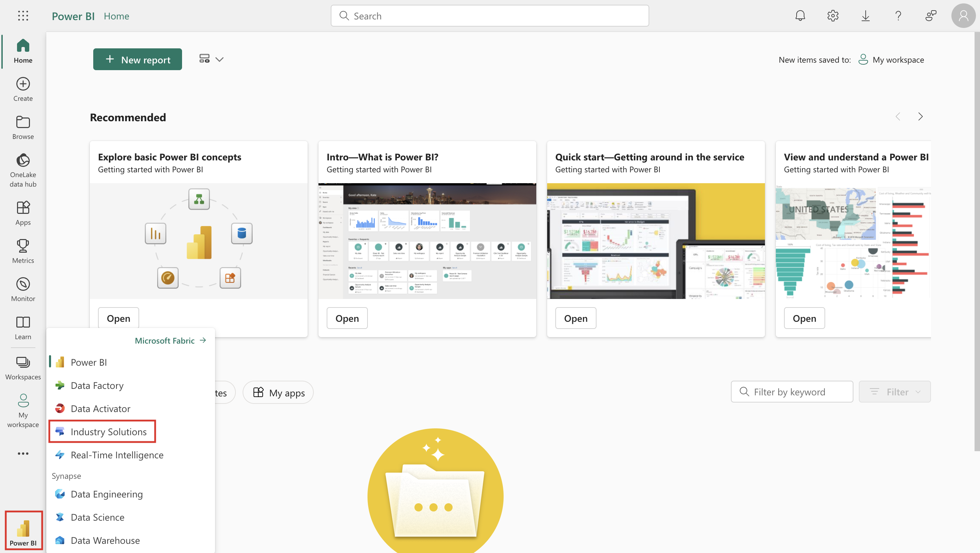Switch to the My apps tab
This screenshot has width=980, height=553.
pyautogui.click(x=278, y=392)
